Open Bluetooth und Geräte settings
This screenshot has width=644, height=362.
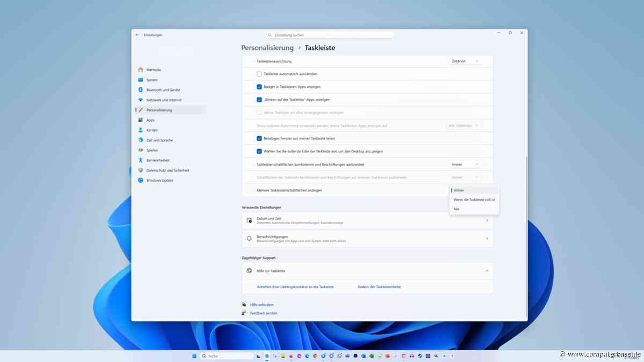point(170,90)
